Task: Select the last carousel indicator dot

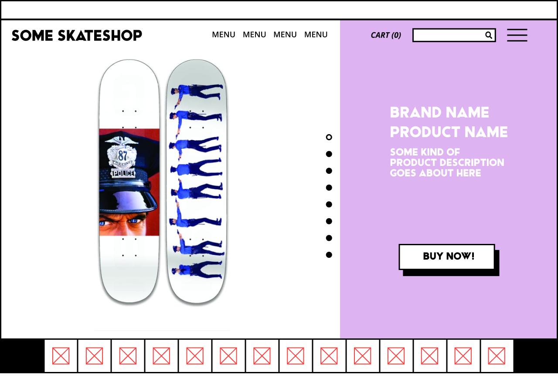Action: [329, 254]
